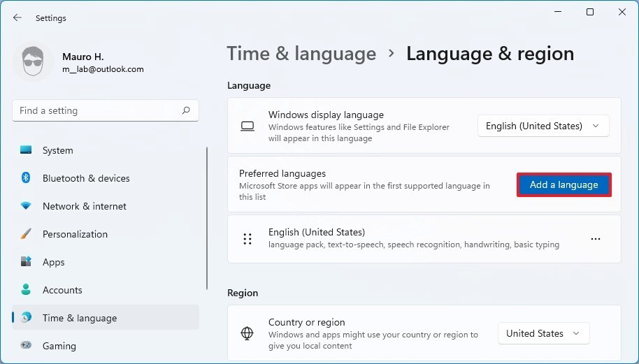
Task: Open Windows display language dropdown
Action: coord(543,126)
